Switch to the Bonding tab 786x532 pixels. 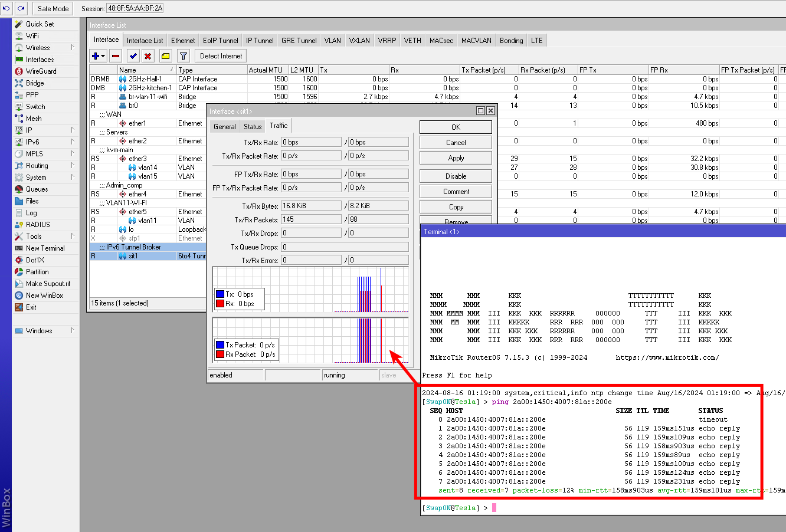tap(511, 41)
